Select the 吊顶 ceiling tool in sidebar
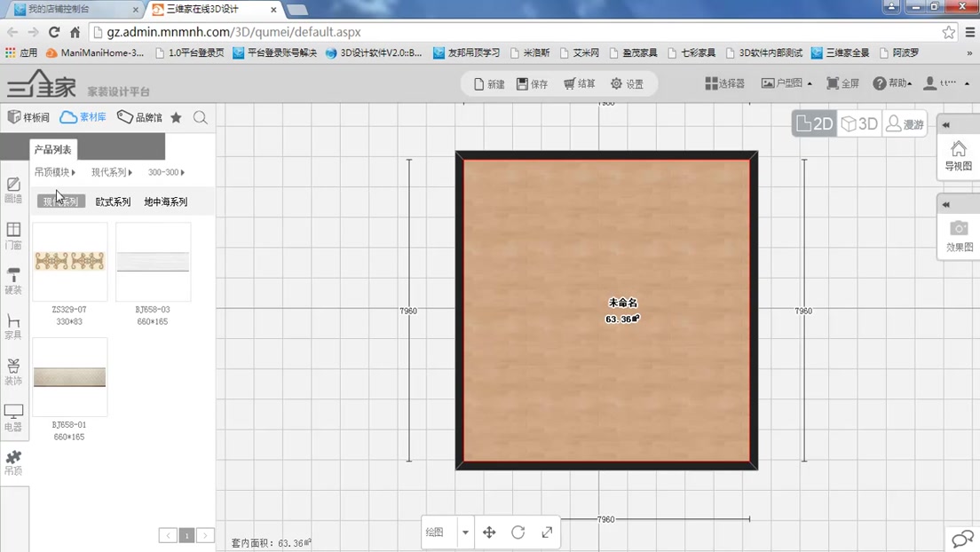980x552 pixels. click(x=13, y=461)
